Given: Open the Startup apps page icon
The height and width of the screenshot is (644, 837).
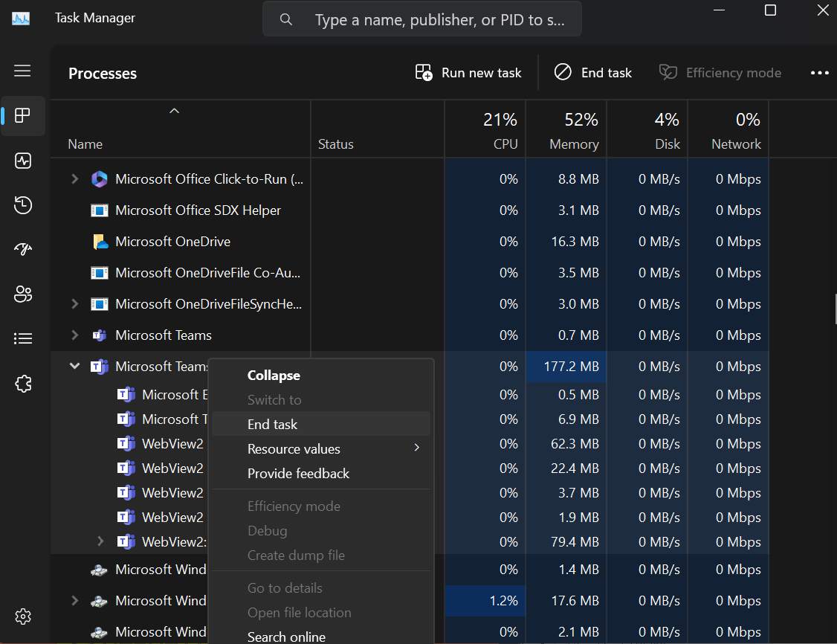Looking at the screenshot, I should tap(23, 250).
